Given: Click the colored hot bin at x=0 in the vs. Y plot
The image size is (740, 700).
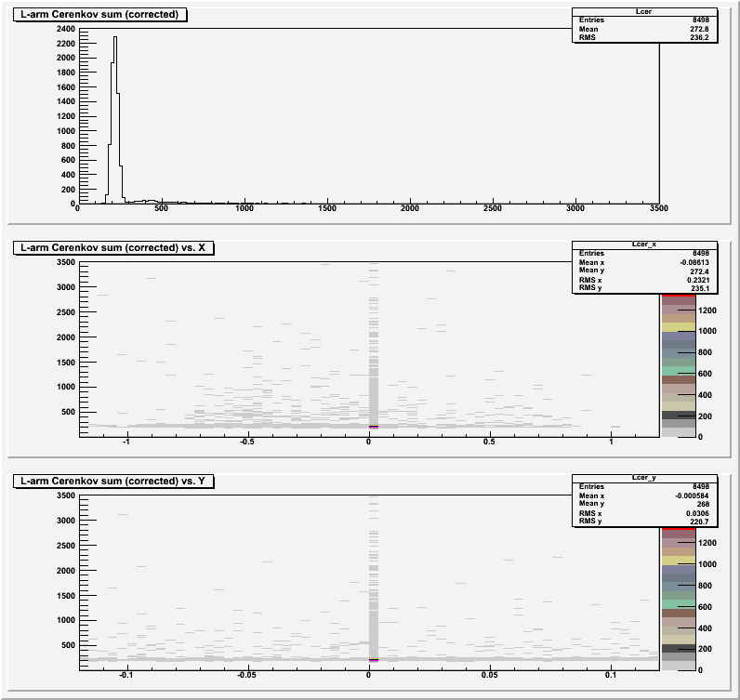Looking at the screenshot, I should tap(374, 660).
